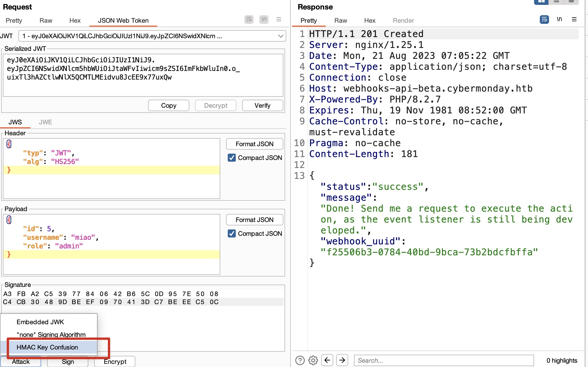Expand the JWT selection dropdown
Image resolution: width=588 pixels, height=367 pixels.
tap(281, 36)
